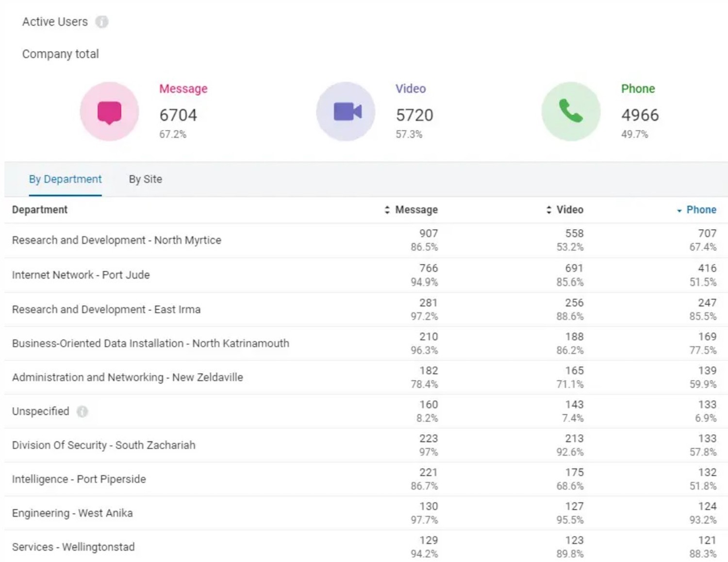The height and width of the screenshot is (562, 728).
Task: Select the By Department tab
Action: [66, 179]
